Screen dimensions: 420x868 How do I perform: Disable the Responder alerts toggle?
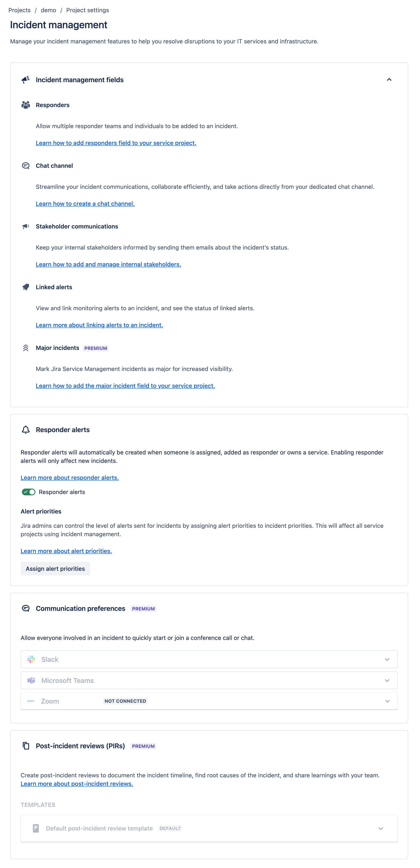pyautogui.click(x=29, y=492)
